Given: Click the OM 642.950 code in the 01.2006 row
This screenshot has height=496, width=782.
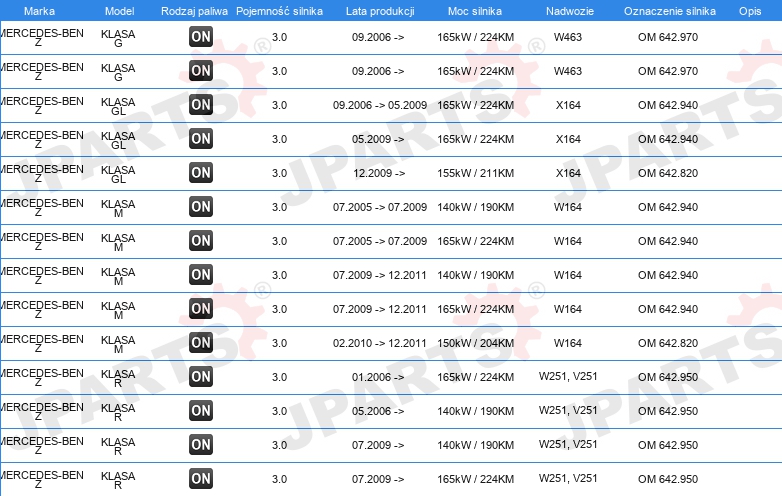Looking at the screenshot, I should pos(668,377).
